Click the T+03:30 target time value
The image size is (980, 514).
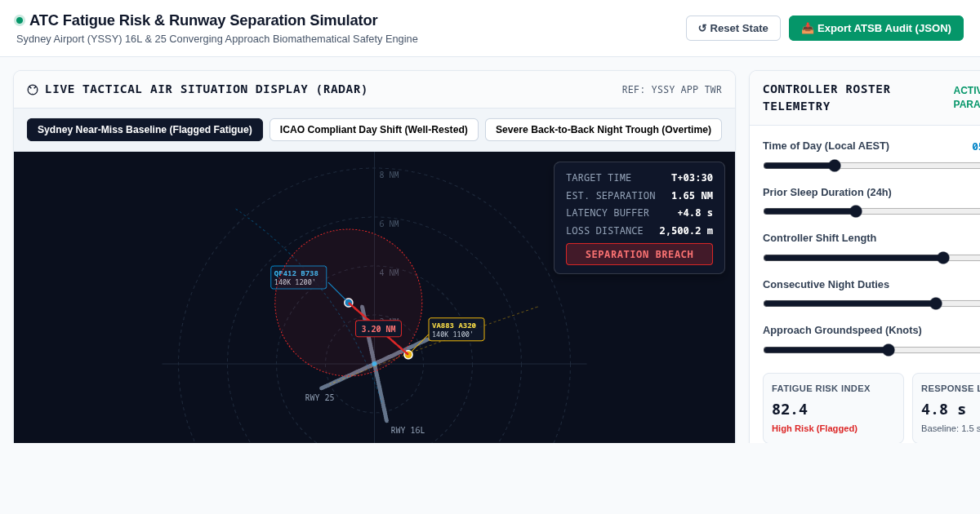692,178
